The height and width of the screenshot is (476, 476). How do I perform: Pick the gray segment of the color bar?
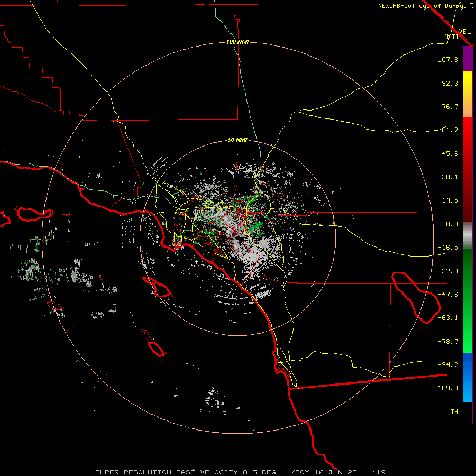pos(467,235)
